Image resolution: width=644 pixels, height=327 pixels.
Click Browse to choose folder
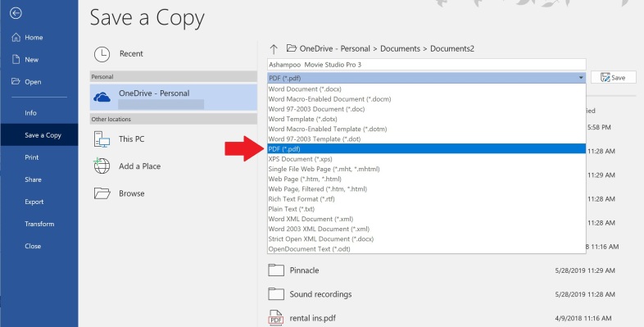(x=174, y=193)
